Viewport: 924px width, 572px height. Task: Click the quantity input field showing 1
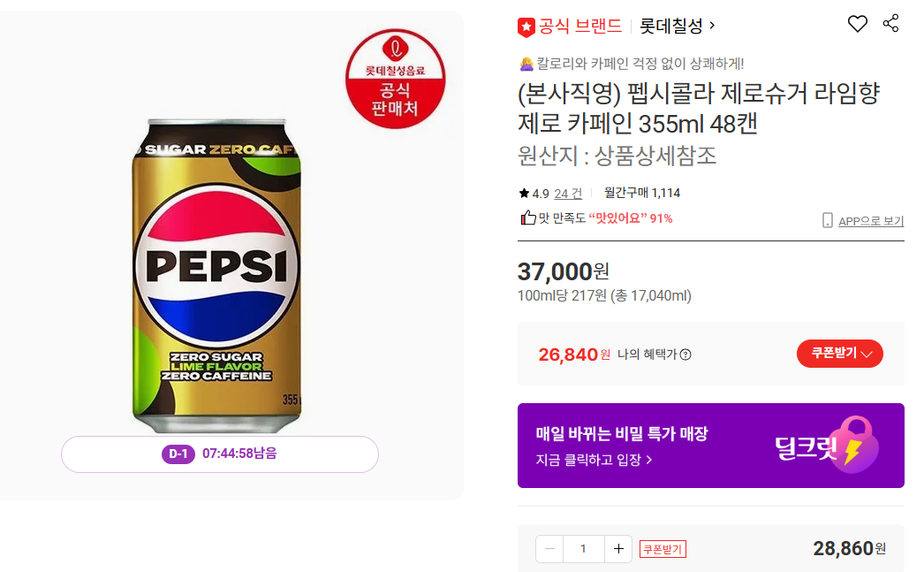583,549
